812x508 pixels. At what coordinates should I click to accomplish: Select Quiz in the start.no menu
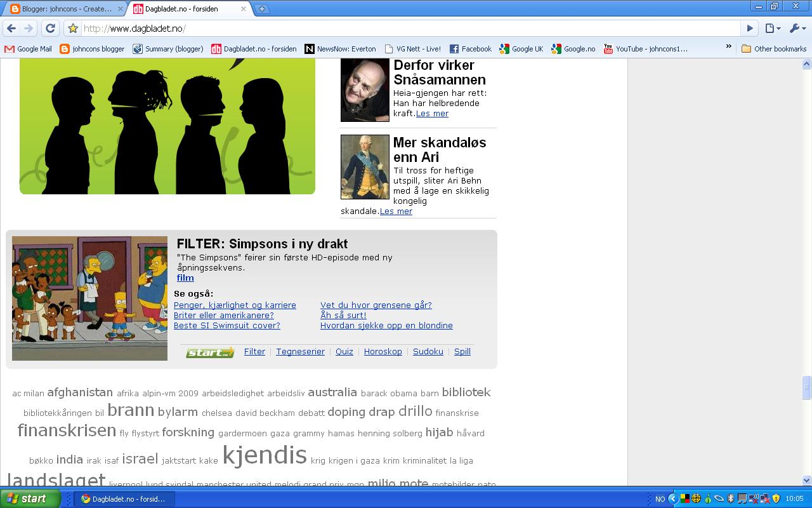344,351
